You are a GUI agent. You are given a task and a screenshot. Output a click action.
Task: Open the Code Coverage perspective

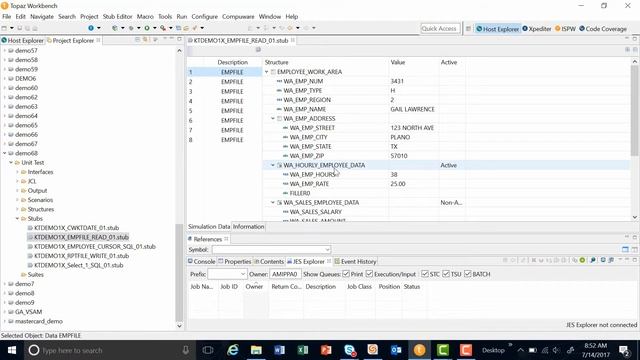[x=603, y=29]
